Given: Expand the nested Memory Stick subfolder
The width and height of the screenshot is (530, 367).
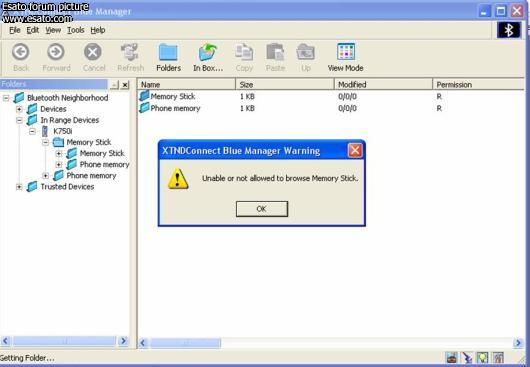Looking at the screenshot, I should [59, 153].
